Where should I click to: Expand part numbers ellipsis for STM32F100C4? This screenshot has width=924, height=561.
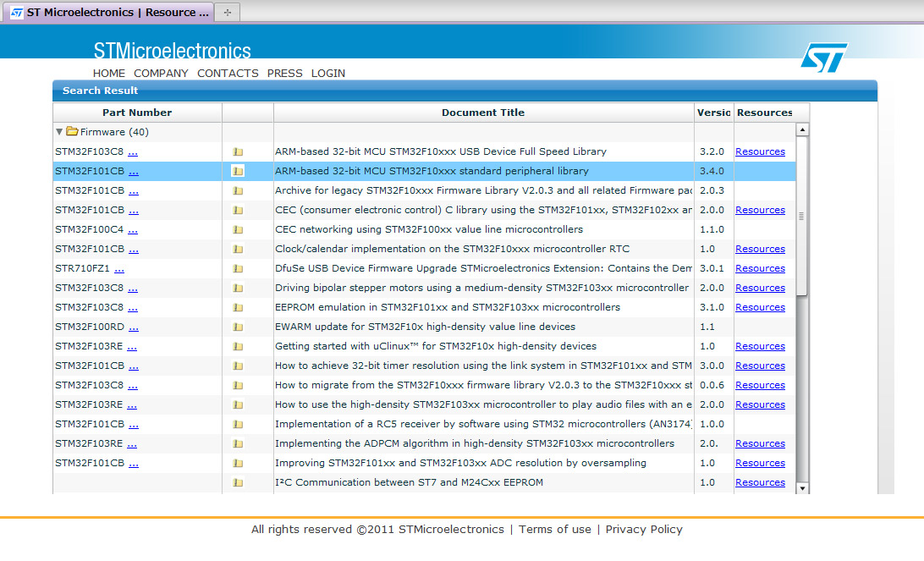coord(133,230)
